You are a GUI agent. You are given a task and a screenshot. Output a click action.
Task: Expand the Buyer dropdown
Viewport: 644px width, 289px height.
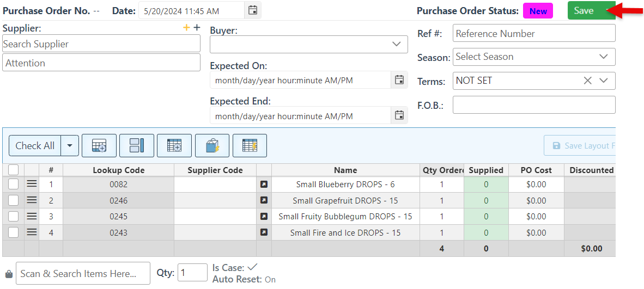point(397,44)
